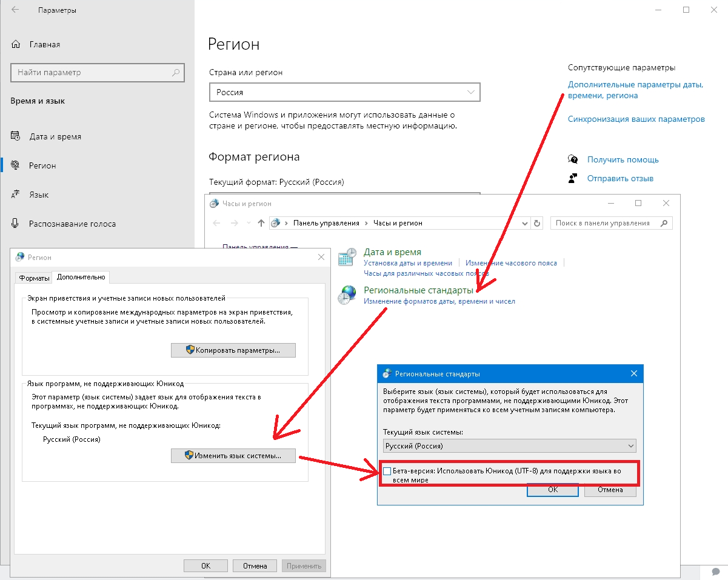Go back with Settings back arrow
728x580 pixels.
point(15,10)
